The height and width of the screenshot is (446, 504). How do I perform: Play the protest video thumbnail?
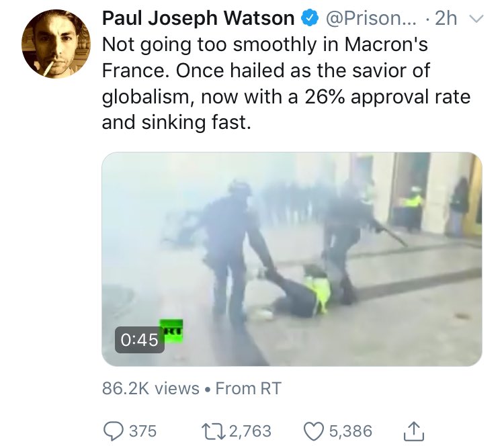(292, 259)
